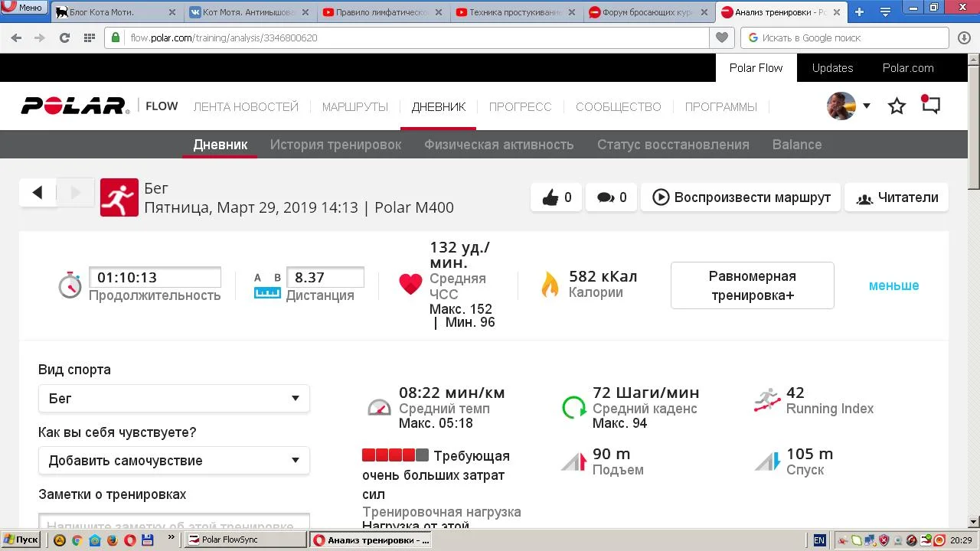Image resolution: width=980 pixels, height=551 pixels.
Task: Open the СООБЩЕСТВО menu
Action: tap(619, 107)
